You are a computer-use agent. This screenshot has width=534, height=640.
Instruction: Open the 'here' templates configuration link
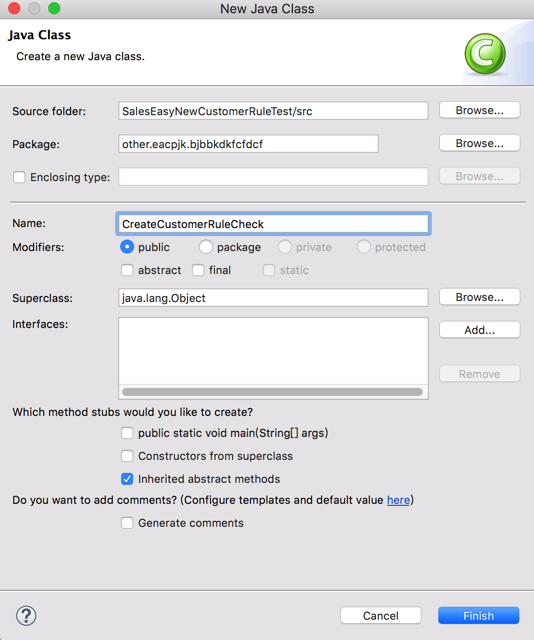[x=398, y=500]
